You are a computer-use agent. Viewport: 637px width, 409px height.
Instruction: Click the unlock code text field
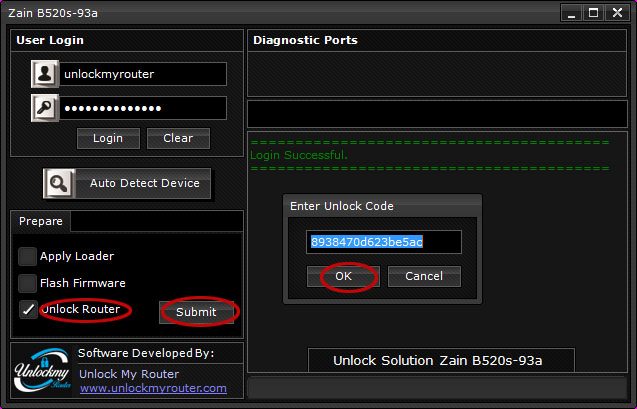tap(384, 242)
